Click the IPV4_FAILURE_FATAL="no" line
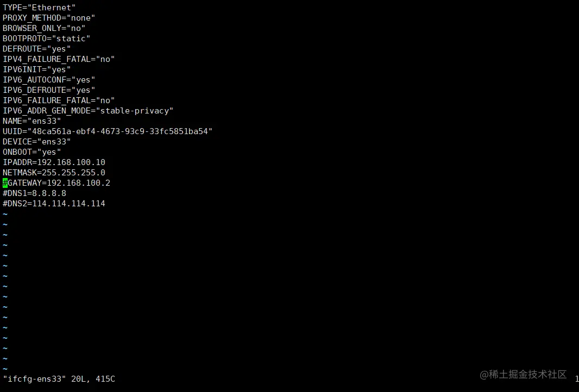The height and width of the screenshot is (392, 579). pos(59,59)
